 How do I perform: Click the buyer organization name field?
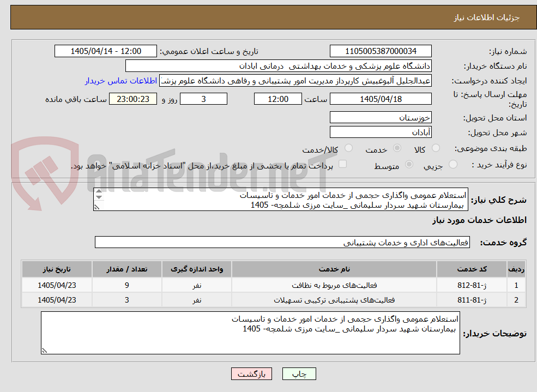(x=279, y=66)
